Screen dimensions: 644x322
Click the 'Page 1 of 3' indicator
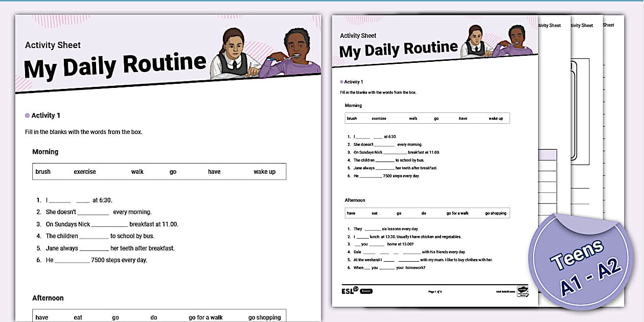pyautogui.click(x=435, y=290)
